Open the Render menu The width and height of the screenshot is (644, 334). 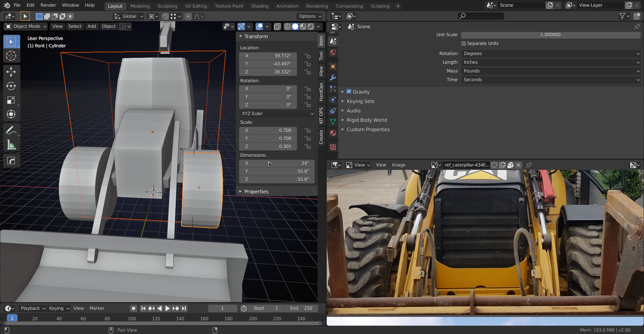tap(48, 5)
